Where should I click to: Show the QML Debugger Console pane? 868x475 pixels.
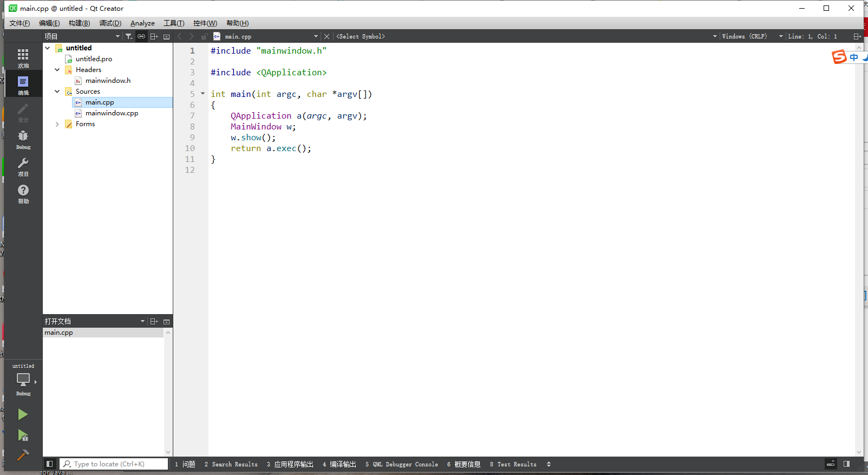tap(401, 464)
